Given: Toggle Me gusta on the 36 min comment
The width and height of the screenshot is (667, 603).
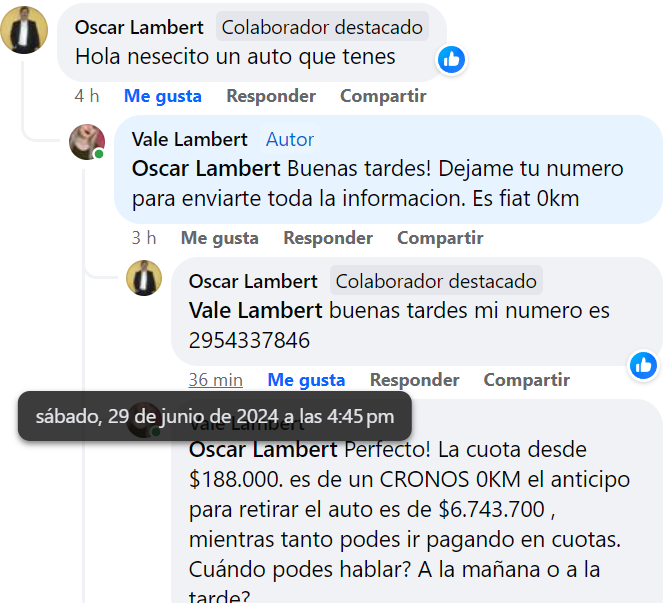Looking at the screenshot, I should [306, 380].
